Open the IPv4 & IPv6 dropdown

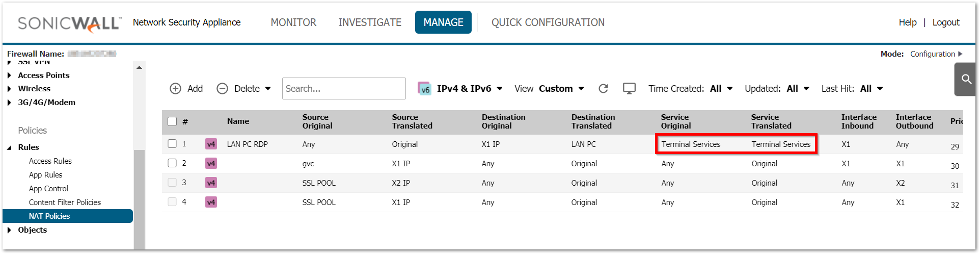[x=470, y=89]
